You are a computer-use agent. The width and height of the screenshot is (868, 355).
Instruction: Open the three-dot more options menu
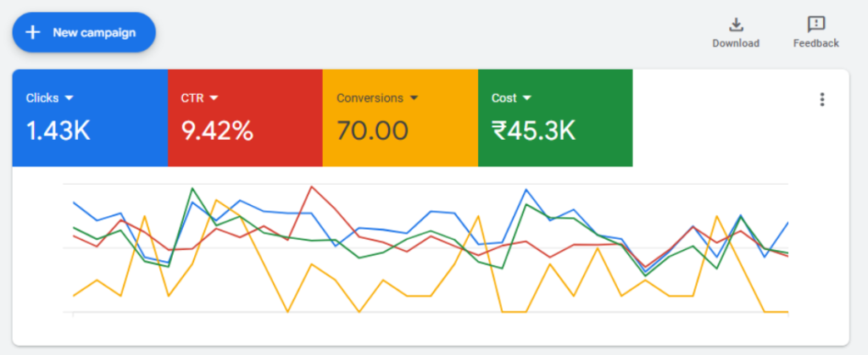[x=821, y=99]
